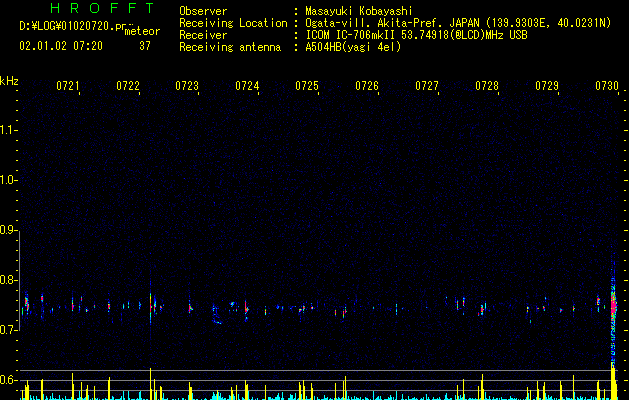The height and width of the screenshot is (400, 629).
Task: Click the 0724 time marker
Action: click(247, 86)
